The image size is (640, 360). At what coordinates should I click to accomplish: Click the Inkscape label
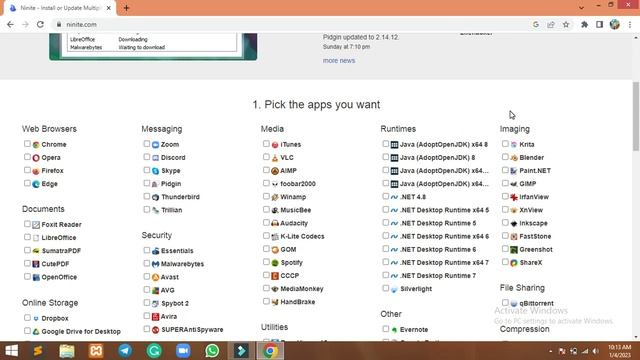tap(533, 223)
